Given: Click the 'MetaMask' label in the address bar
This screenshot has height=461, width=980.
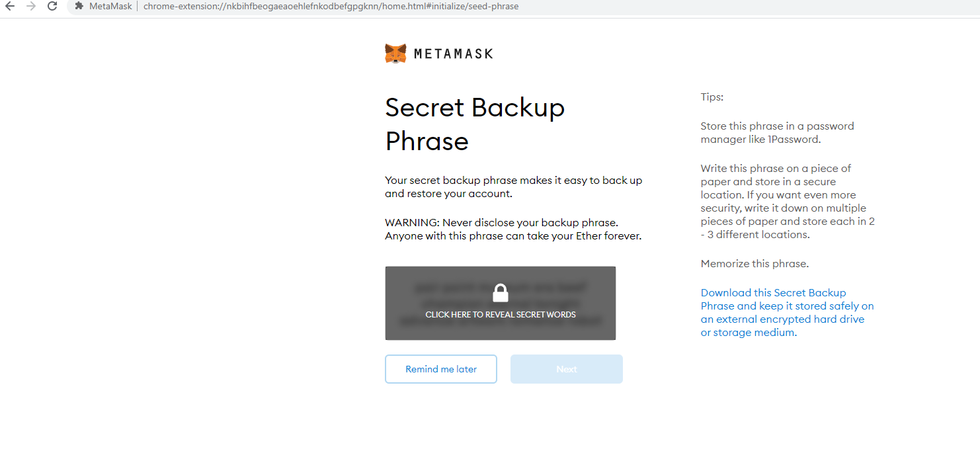Looking at the screenshot, I should click(110, 6).
